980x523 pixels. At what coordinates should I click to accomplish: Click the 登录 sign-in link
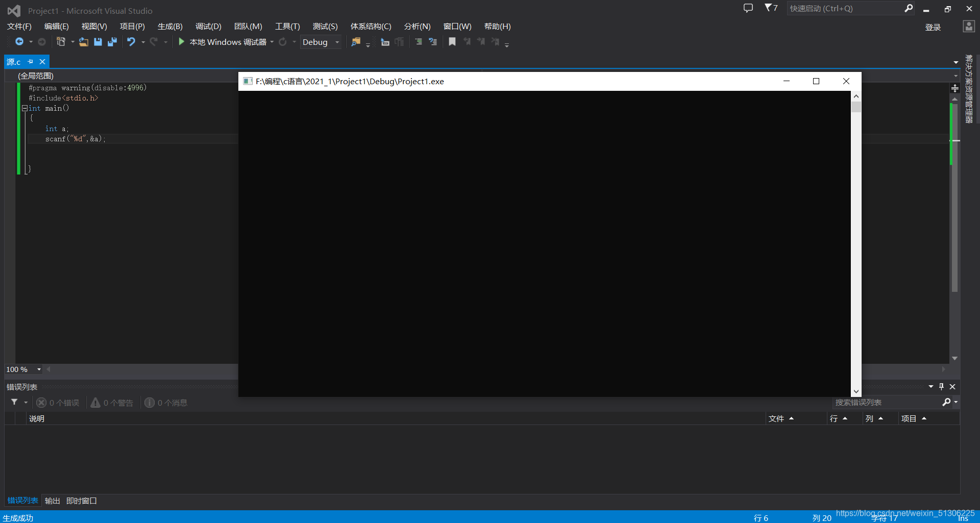tap(933, 28)
